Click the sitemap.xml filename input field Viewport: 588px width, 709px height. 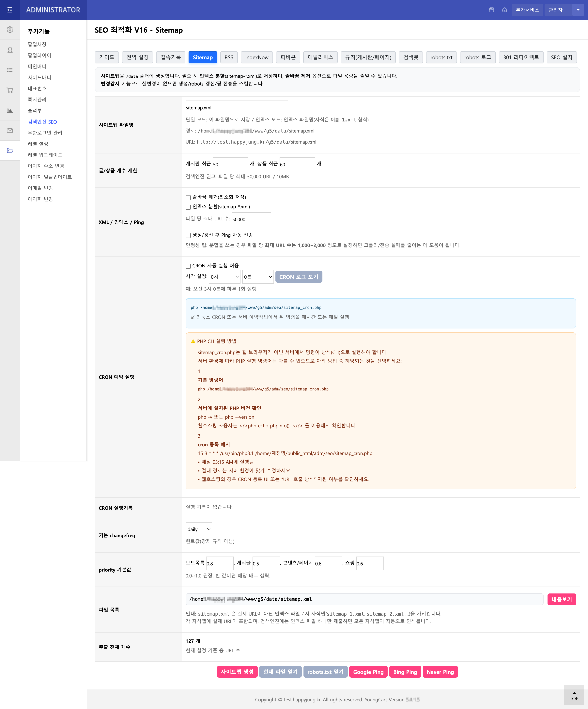(x=236, y=108)
